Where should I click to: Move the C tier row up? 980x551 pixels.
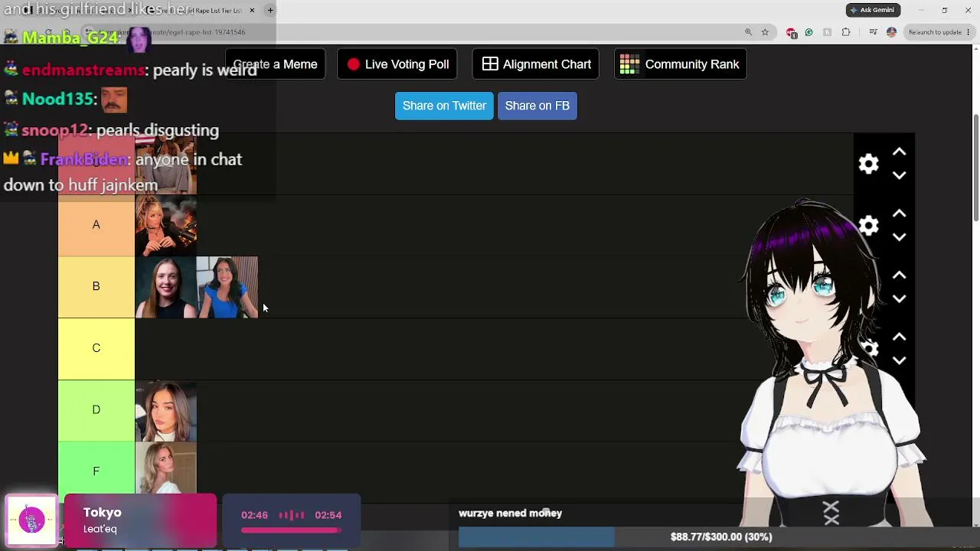pyautogui.click(x=899, y=337)
